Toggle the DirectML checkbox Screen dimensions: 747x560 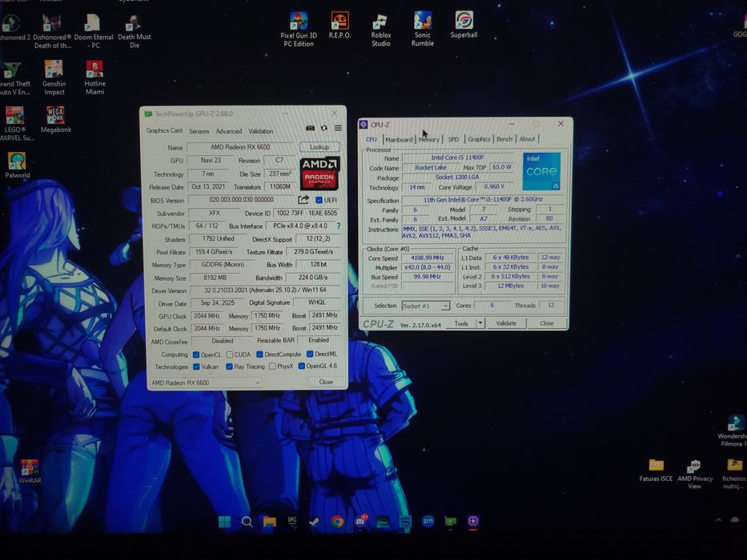click(x=310, y=354)
